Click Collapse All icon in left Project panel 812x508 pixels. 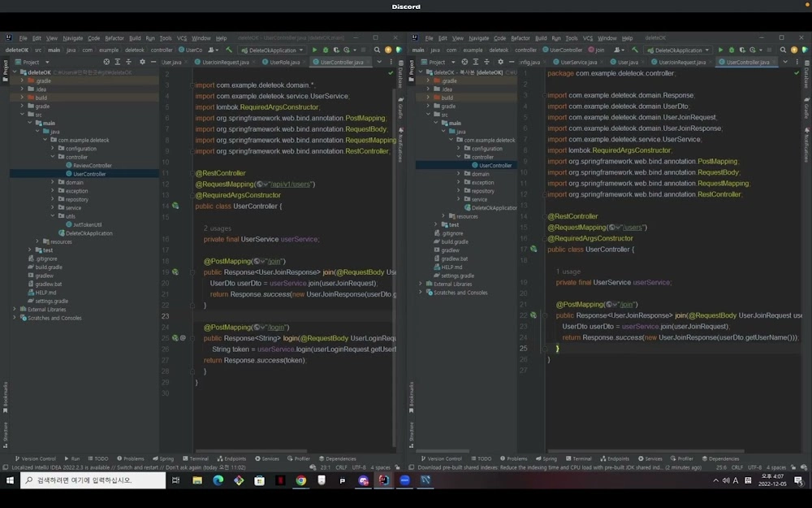pyautogui.click(x=128, y=62)
